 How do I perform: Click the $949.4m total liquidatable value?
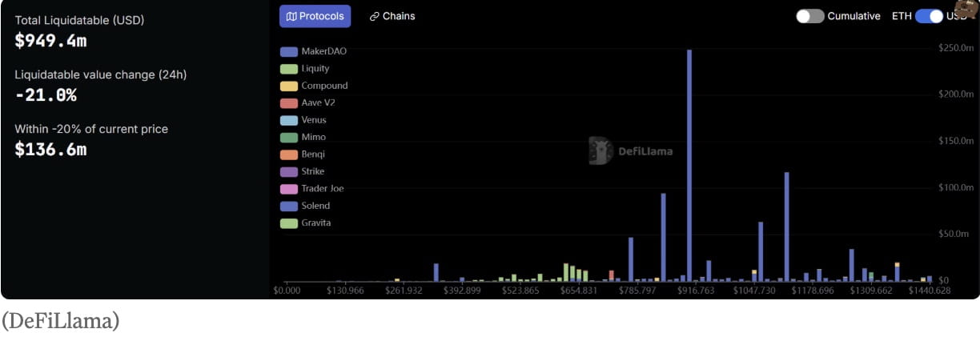pos(50,41)
